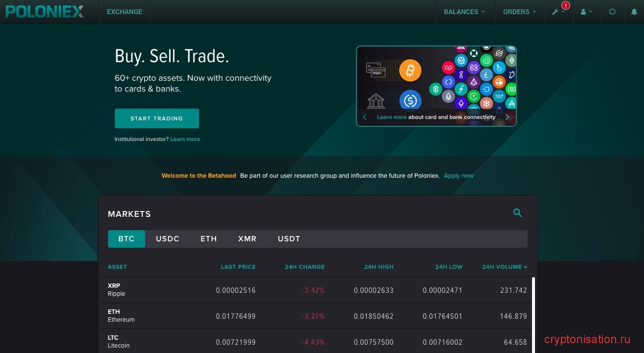Viewport: 644px width, 353px height.
Task: Click the left arrow on the banner carousel
Action: pyautogui.click(x=364, y=117)
